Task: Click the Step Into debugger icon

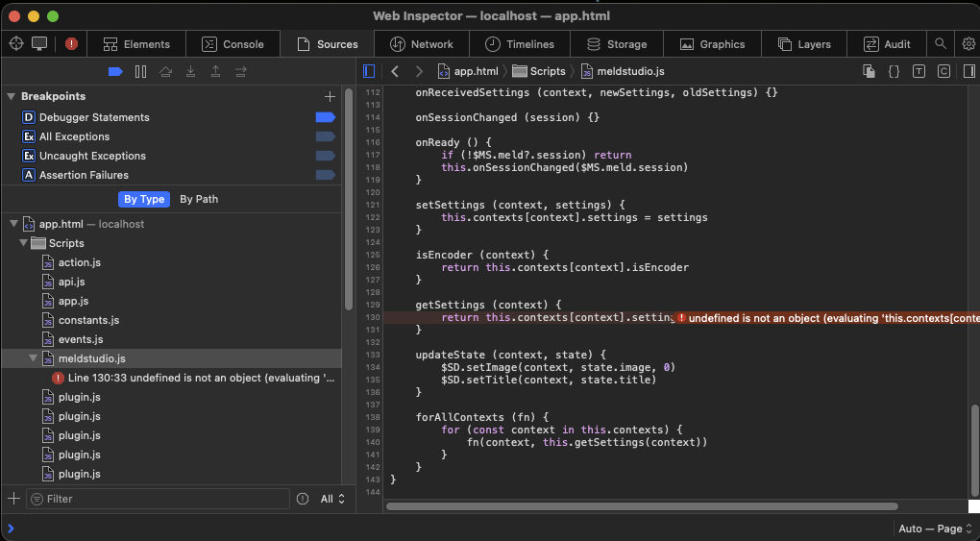Action: pyautogui.click(x=191, y=71)
